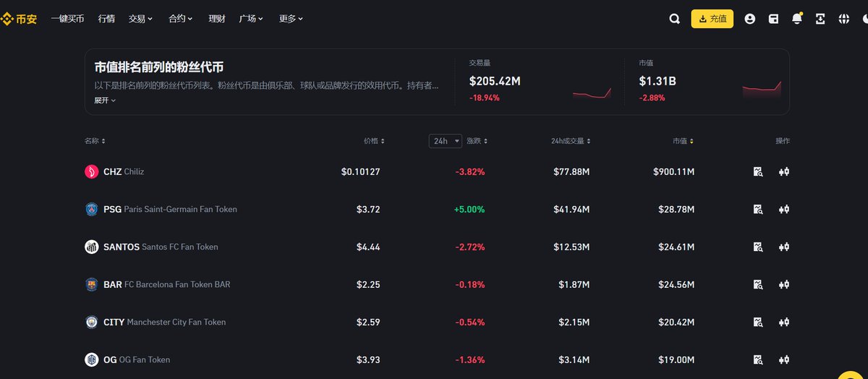Image resolution: width=868 pixels, height=379 pixels.
Task: Open the trade chart icon for BAR
Action: tap(784, 284)
